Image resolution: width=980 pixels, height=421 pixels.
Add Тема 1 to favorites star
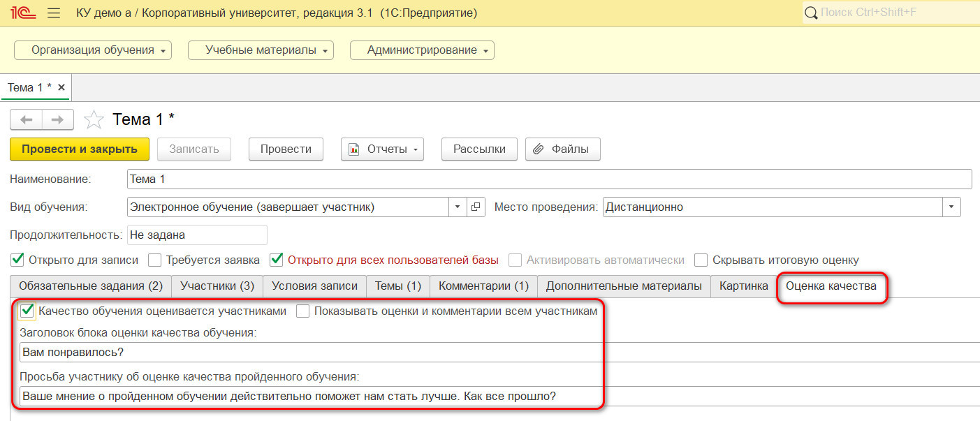[x=94, y=120]
